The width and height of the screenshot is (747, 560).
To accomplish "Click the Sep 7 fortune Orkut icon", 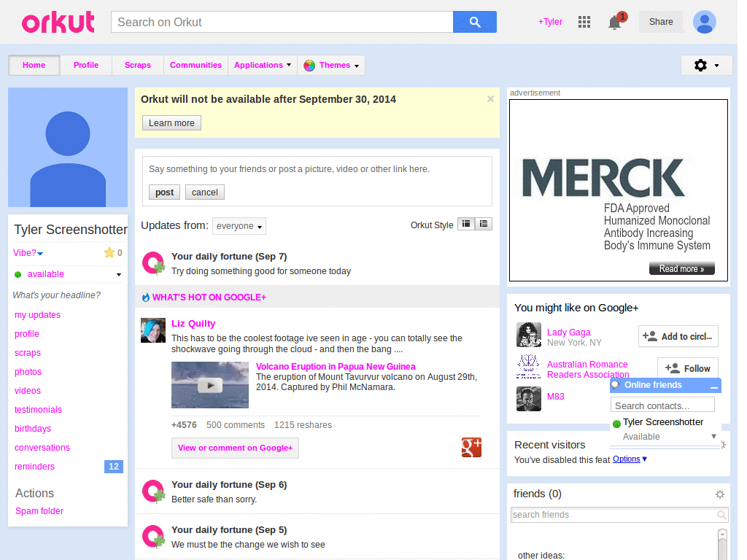I will (153, 263).
